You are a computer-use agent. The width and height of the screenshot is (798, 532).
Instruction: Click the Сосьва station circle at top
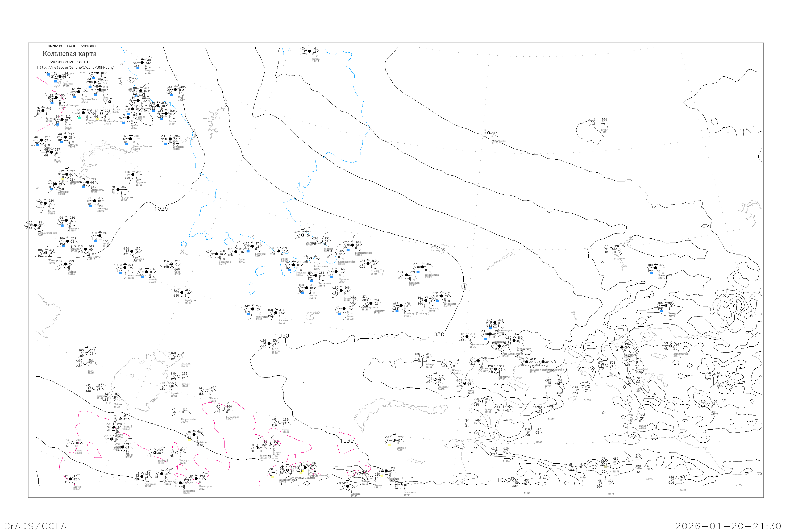click(x=309, y=51)
